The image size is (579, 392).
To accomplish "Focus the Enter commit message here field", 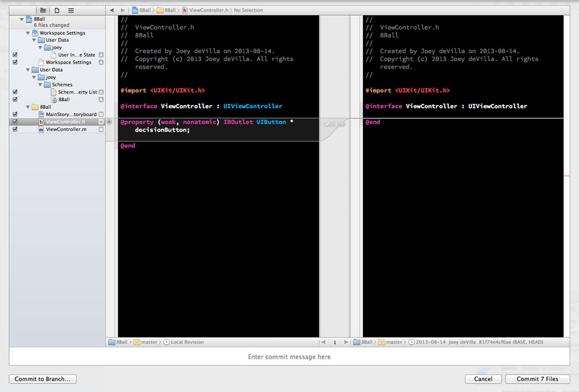I will tap(289, 356).
